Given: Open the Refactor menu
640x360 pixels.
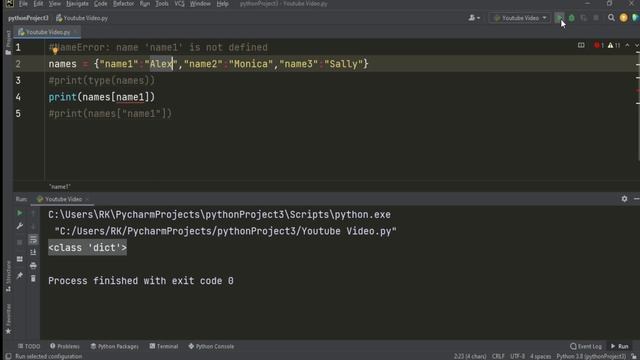Looking at the screenshot, I should [x=123, y=4].
